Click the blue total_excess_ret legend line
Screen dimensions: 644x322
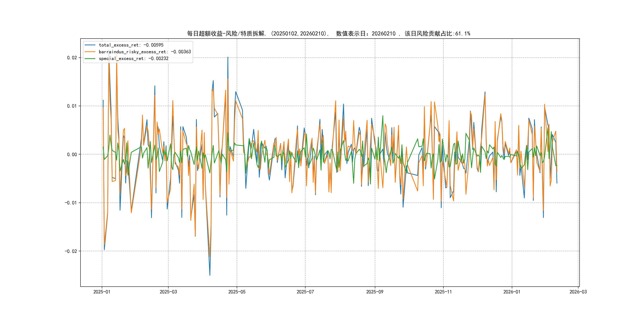pyautogui.click(x=90, y=45)
